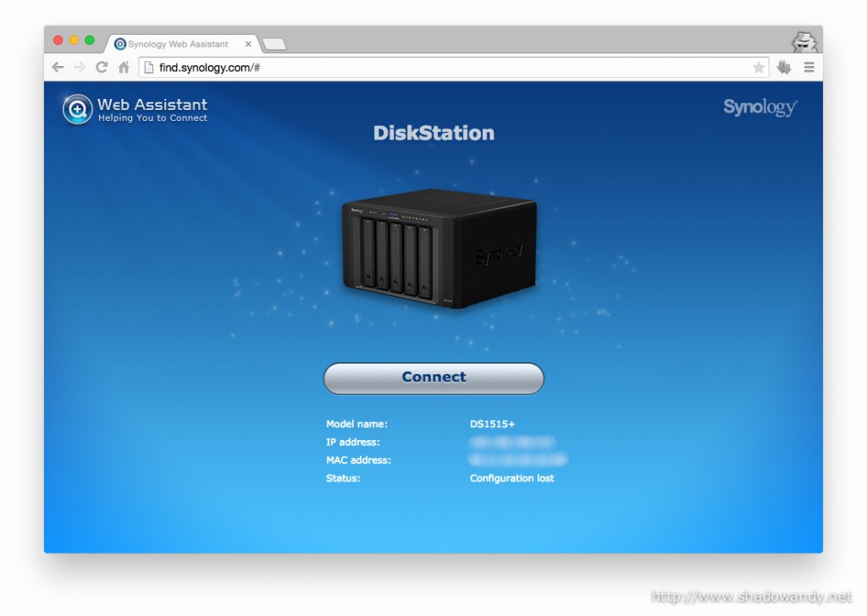Minimize window with yellow button
The height and width of the screenshot is (616, 867).
pos(74,41)
